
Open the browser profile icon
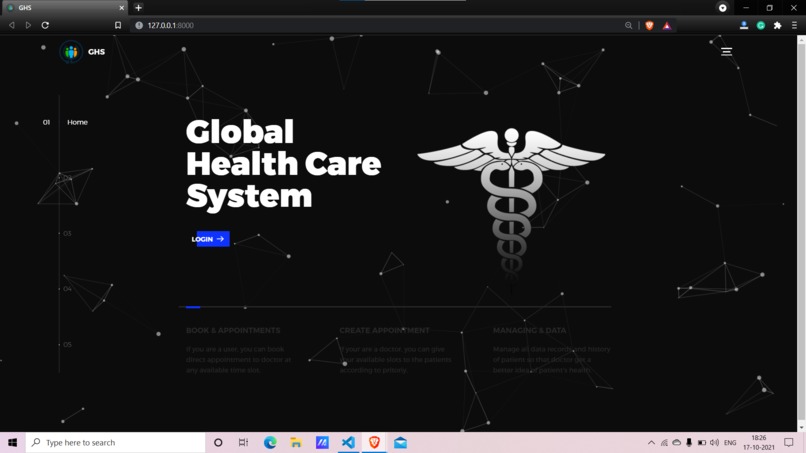pos(743,25)
